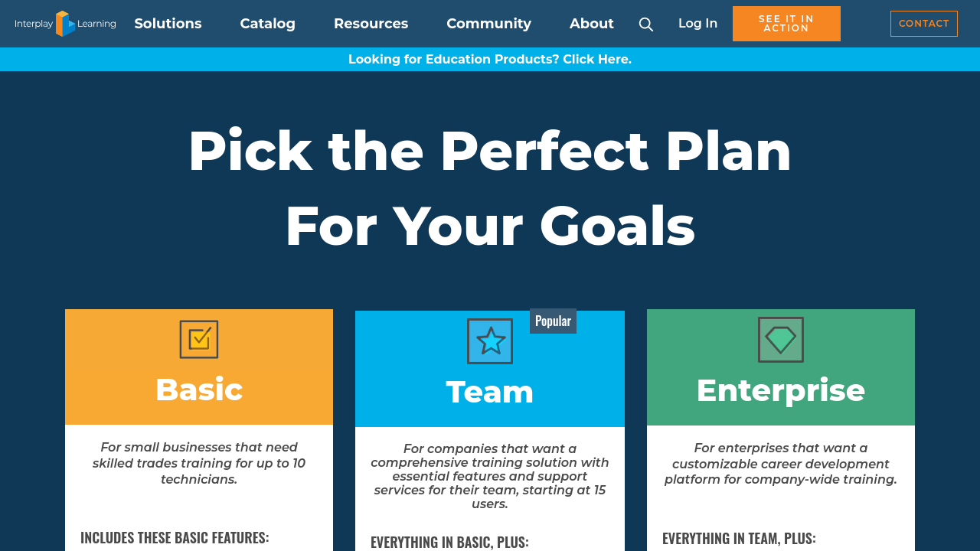Open the search magnifier icon
This screenshot has width=980, height=551.
click(646, 24)
